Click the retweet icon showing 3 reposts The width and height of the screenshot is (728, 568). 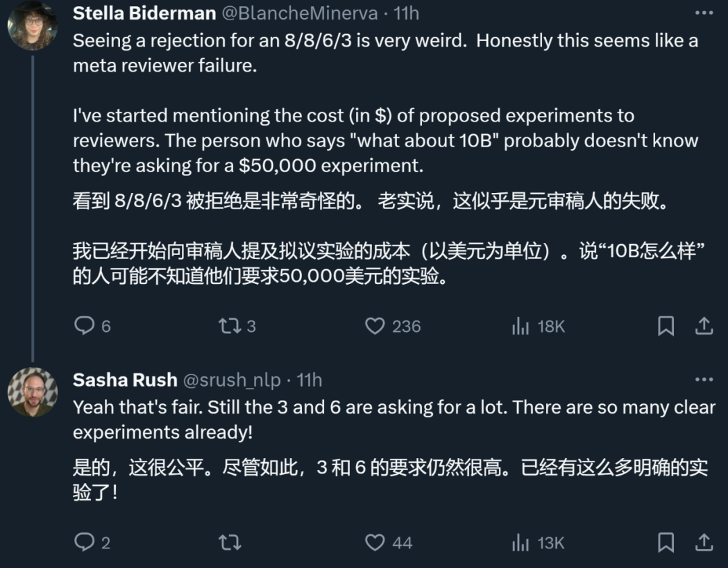(x=231, y=326)
